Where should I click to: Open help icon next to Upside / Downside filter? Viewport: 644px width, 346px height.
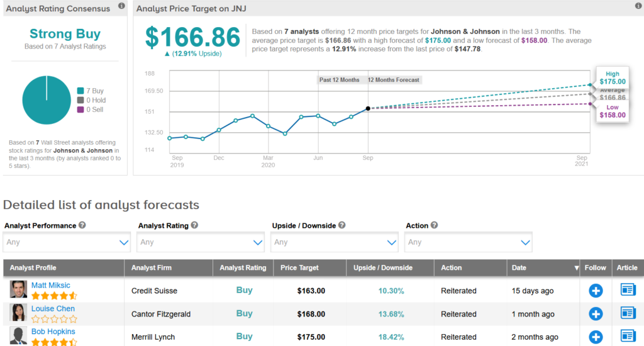[x=341, y=225]
